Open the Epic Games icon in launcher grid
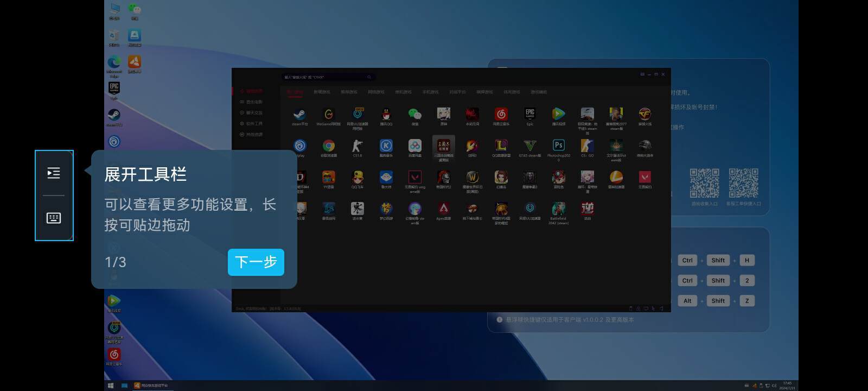This screenshot has width=868, height=391. (530, 114)
